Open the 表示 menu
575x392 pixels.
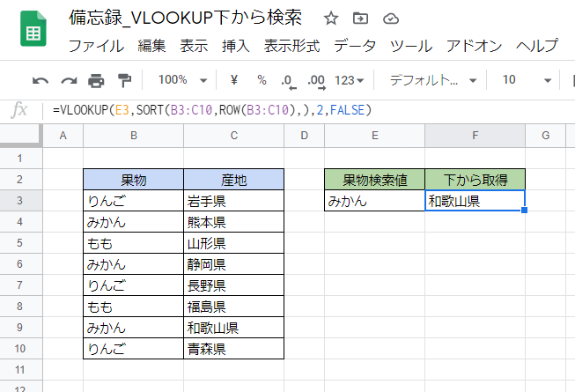194,46
